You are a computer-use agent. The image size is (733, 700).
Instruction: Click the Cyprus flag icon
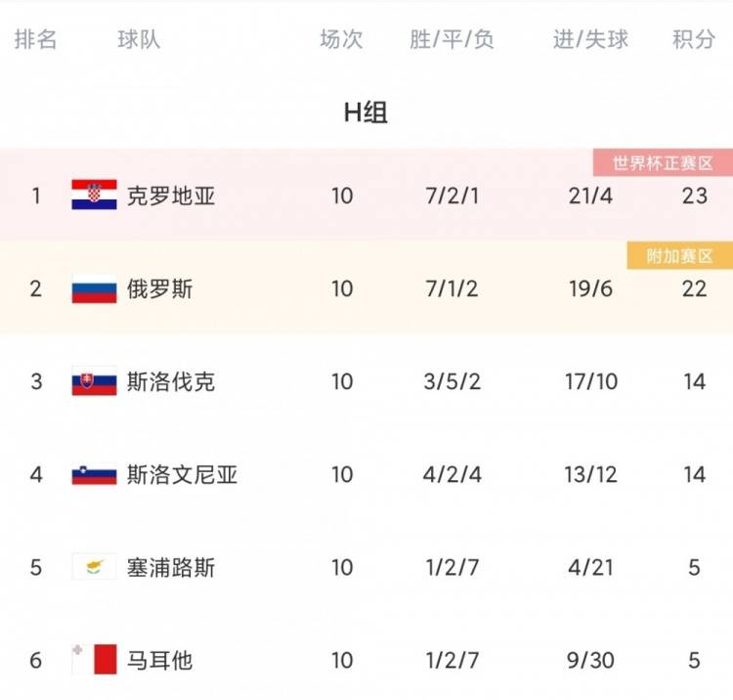(94, 568)
